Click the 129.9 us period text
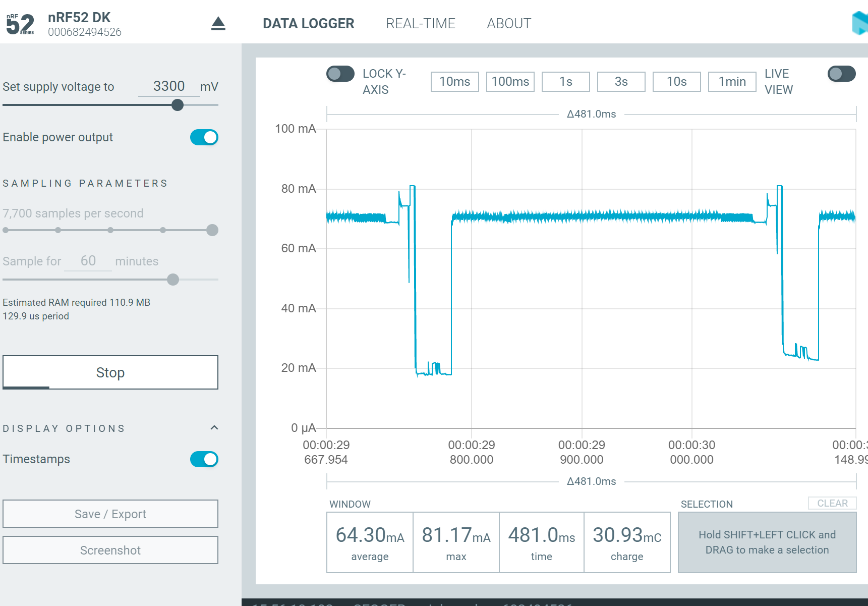 point(36,316)
